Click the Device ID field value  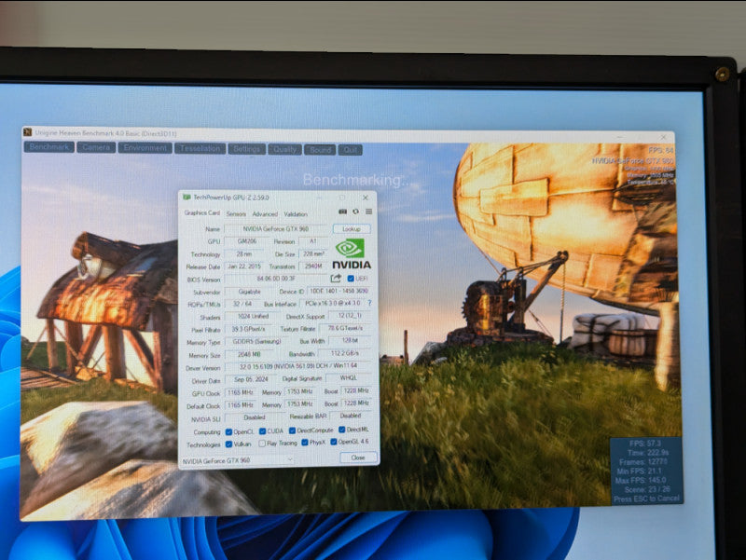coord(338,291)
